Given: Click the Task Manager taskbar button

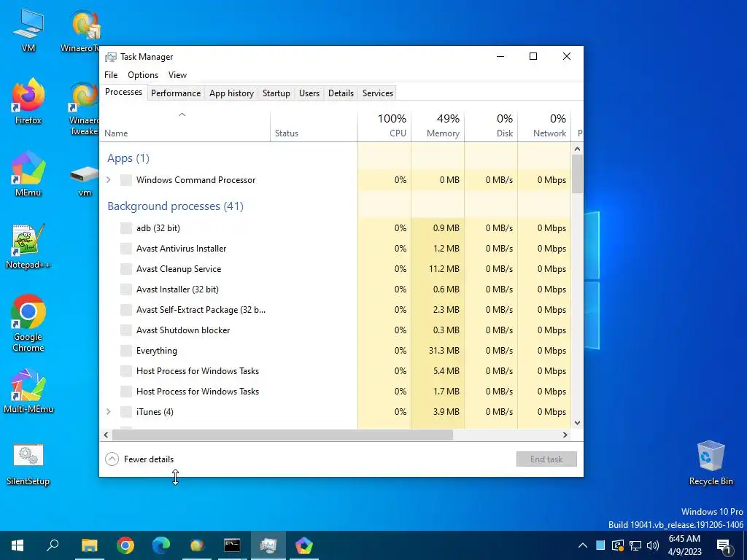Looking at the screenshot, I should click(x=268, y=545).
